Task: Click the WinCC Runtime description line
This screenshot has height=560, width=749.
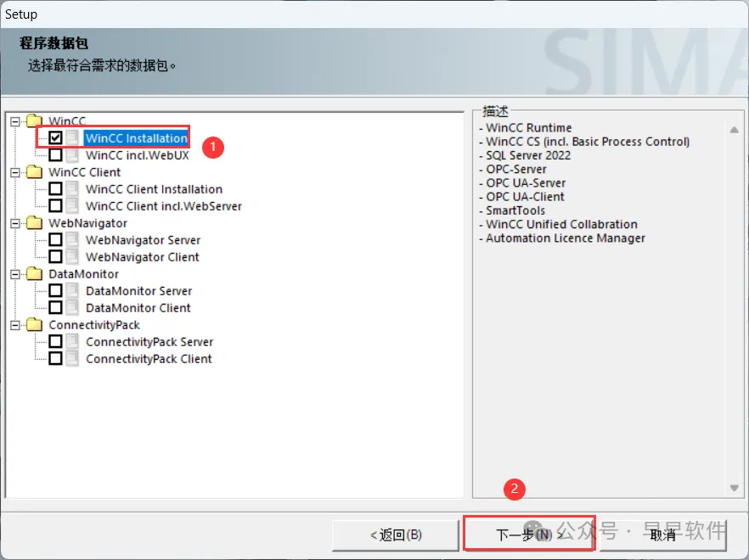Action: pyautogui.click(x=526, y=128)
